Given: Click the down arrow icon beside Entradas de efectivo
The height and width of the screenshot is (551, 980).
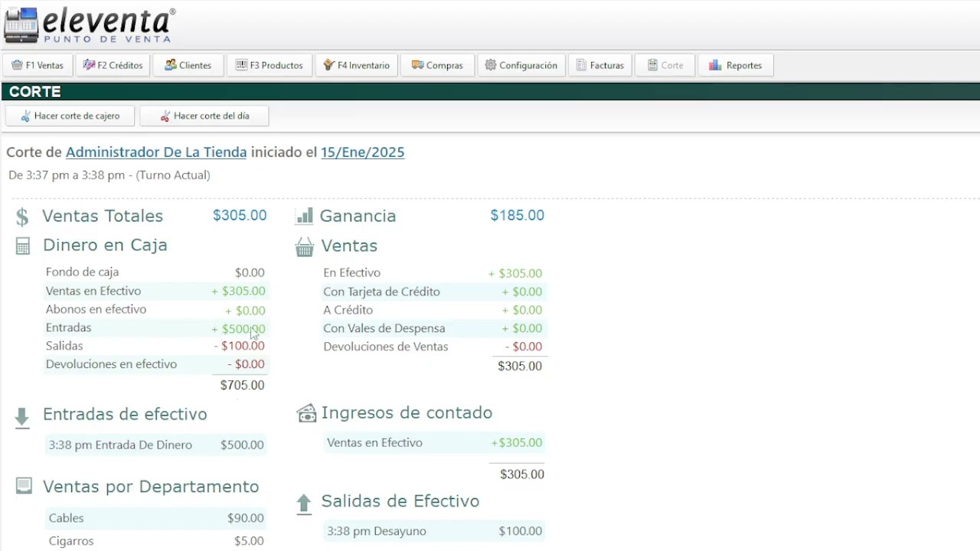Looking at the screenshot, I should (22, 417).
